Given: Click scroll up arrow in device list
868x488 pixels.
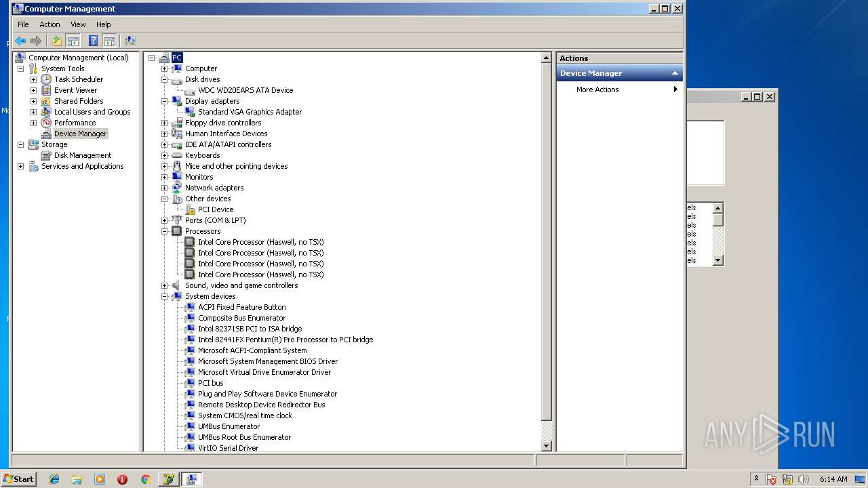Looking at the screenshot, I should pos(547,58).
